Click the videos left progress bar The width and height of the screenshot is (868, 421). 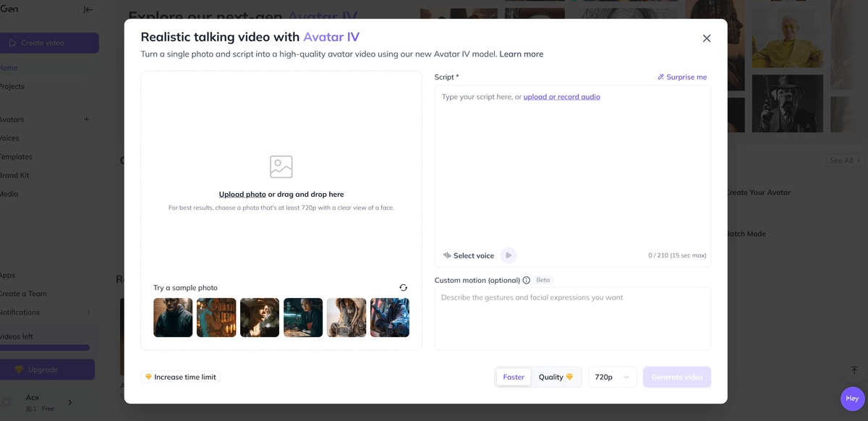tap(45, 348)
